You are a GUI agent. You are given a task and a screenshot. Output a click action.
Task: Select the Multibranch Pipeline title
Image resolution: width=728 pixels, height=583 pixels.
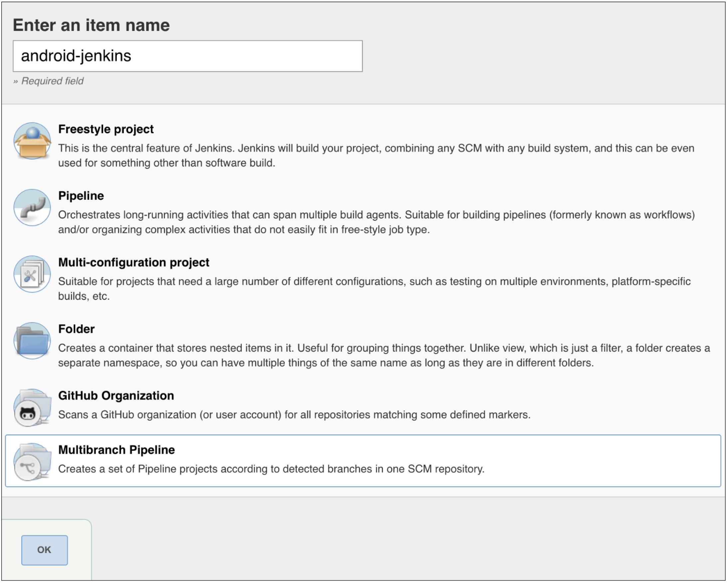tap(116, 450)
